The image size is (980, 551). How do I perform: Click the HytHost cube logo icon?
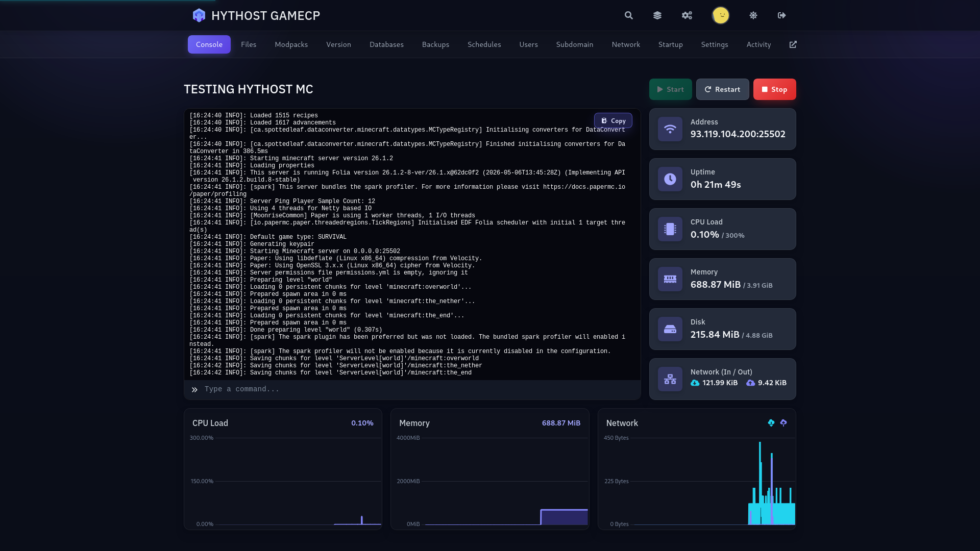tap(199, 15)
